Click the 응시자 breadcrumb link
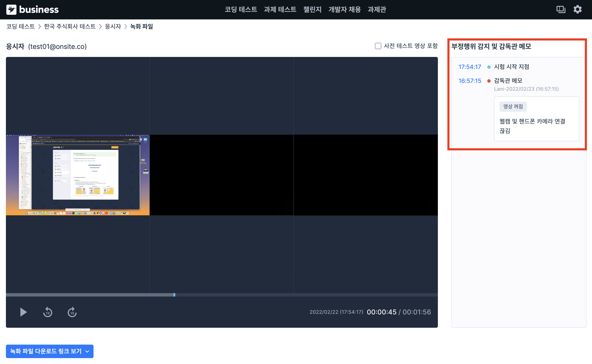This screenshot has width=592, height=364. tap(113, 27)
